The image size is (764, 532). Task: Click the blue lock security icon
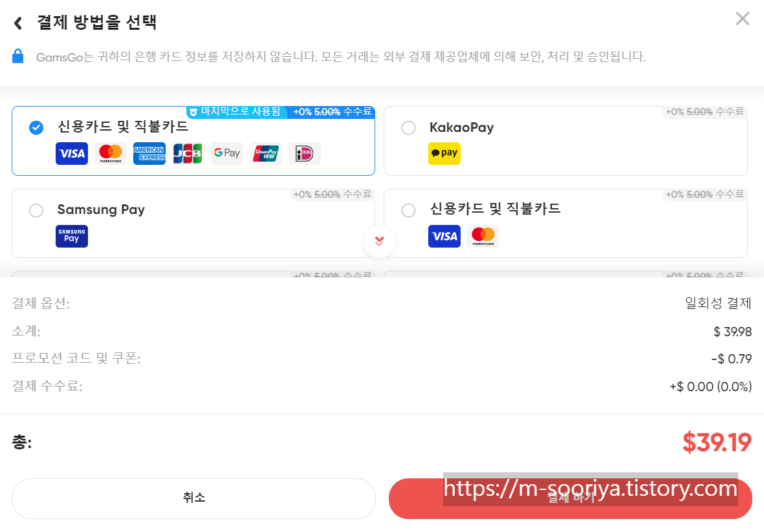[18, 56]
